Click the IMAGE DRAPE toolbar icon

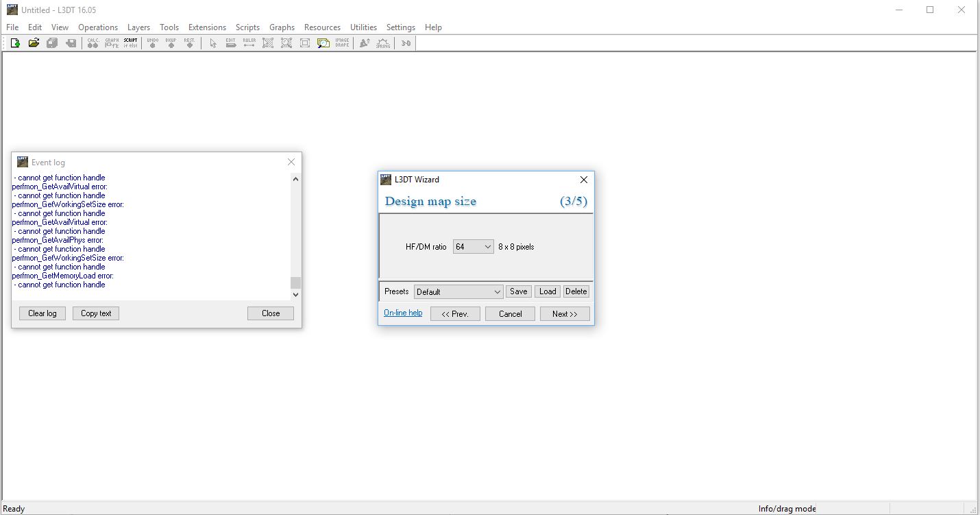click(x=342, y=43)
